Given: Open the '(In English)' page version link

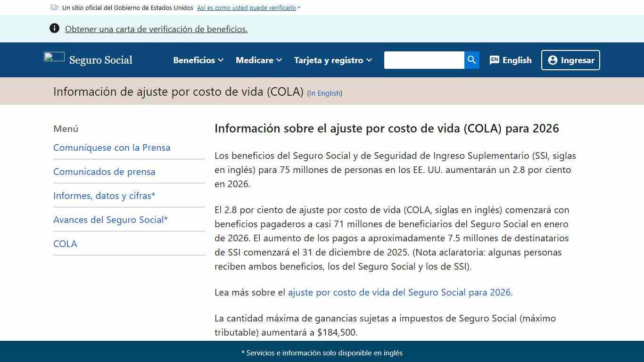Looking at the screenshot, I should (324, 93).
